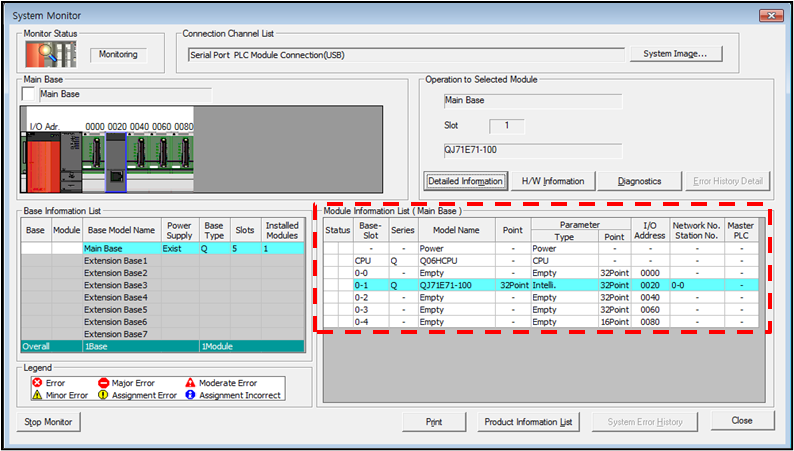
Task: Click the Assignment Error legend icon
Action: (103, 395)
